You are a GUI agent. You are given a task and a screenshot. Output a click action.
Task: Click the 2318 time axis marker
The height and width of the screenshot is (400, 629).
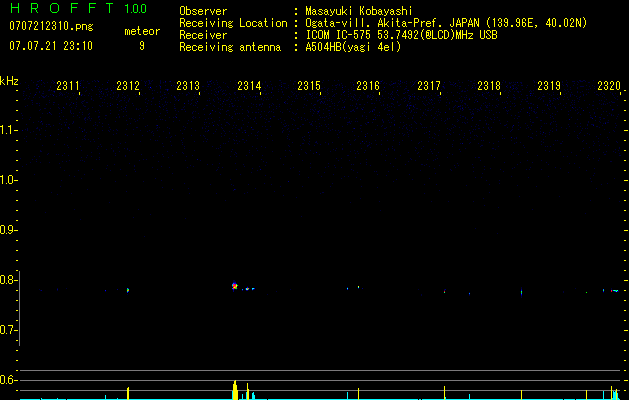click(x=489, y=85)
